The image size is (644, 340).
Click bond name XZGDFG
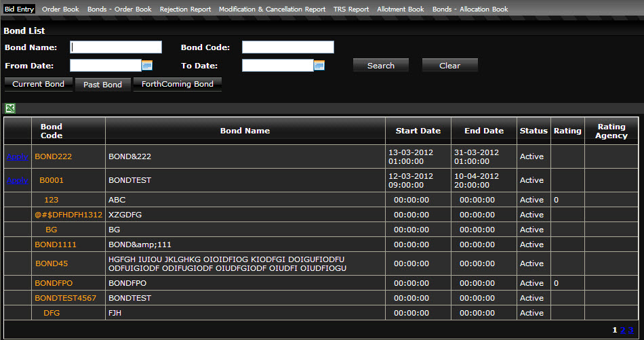point(125,215)
